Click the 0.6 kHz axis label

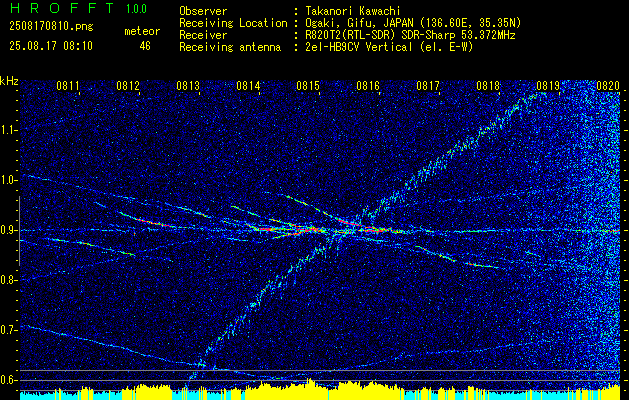pyautogui.click(x=8, y=380)
